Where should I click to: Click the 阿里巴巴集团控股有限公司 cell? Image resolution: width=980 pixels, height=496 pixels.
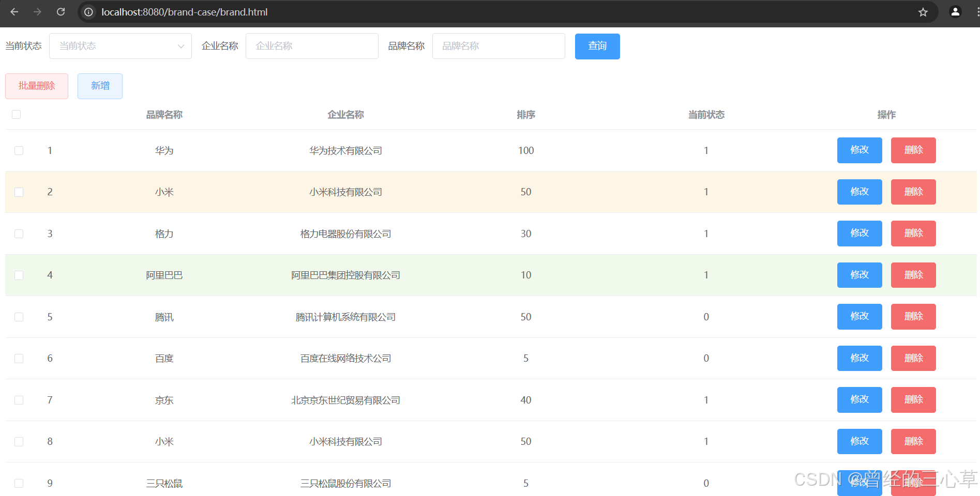tap(345, 275)
